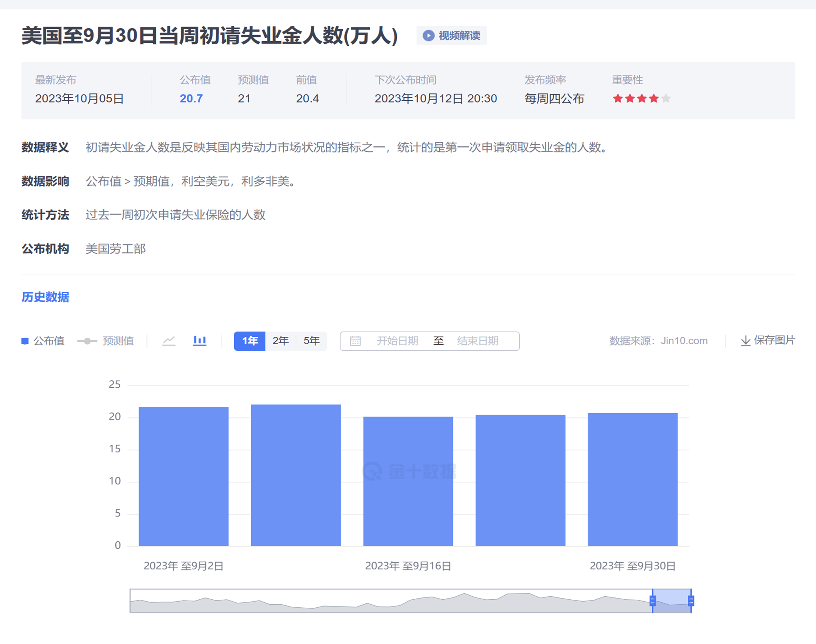
Task: Toggle the 公布值 legend item
Action: pyautogui.click(x=44, y=341)
